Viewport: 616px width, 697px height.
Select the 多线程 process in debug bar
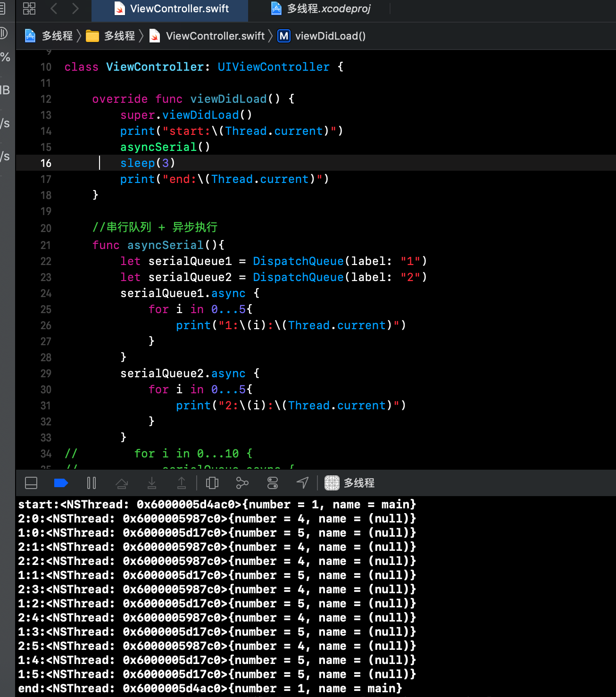click(350, 483)
